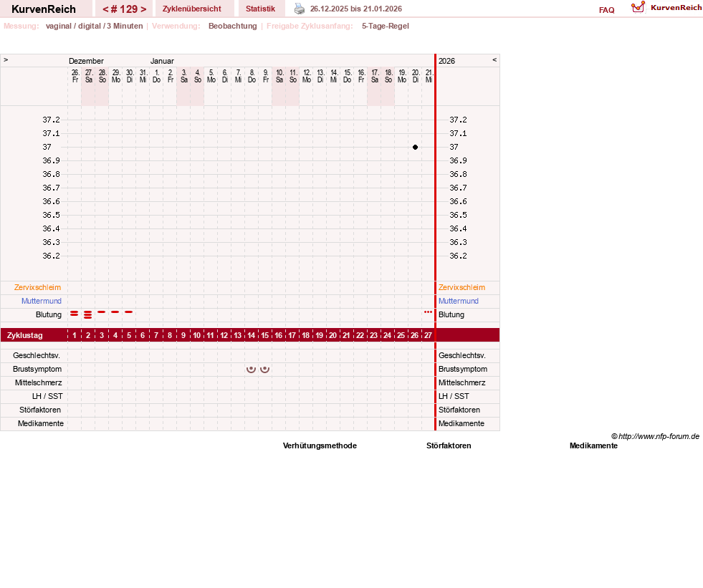This screenshot has height=588, width=703.
Task: Click heavy bleeding mark on cycle day 2
Action: (x=88, y=314)
